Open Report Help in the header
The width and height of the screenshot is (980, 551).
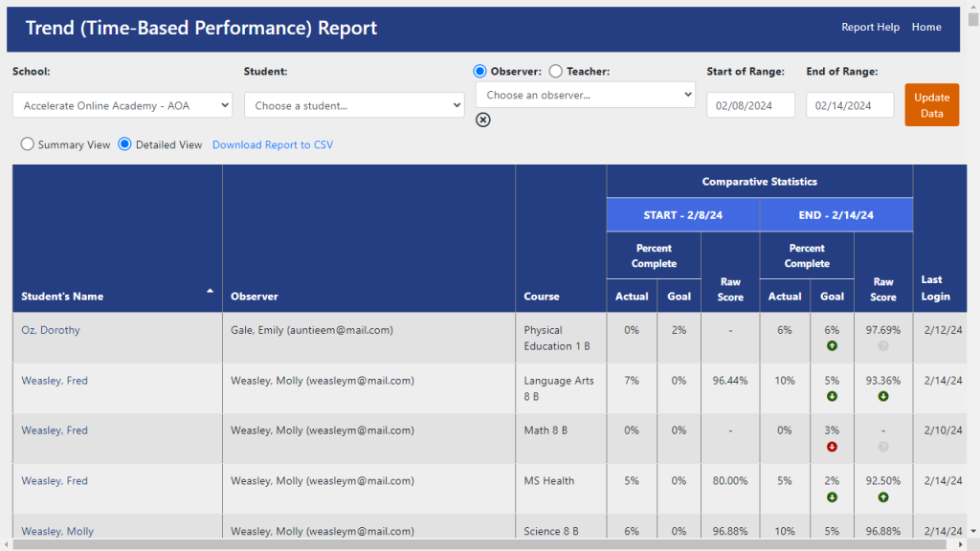[870, 27]
